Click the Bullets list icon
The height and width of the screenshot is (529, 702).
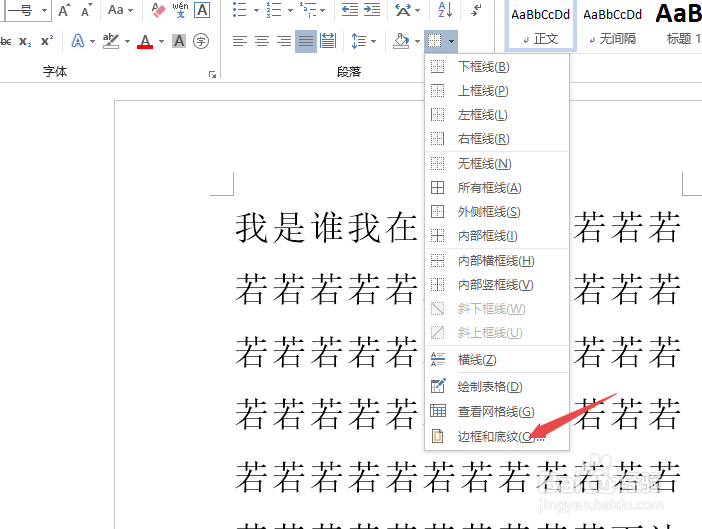pyautogui.click(x=240, y=10)
